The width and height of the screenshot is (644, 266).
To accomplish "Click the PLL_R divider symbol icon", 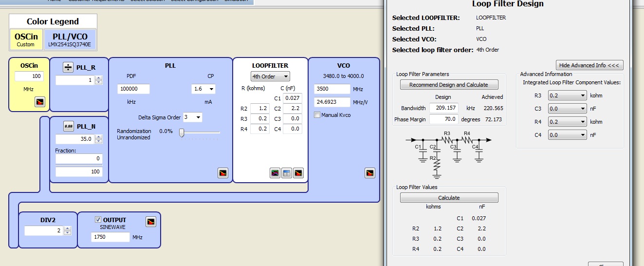I will [x=69, y=67].
